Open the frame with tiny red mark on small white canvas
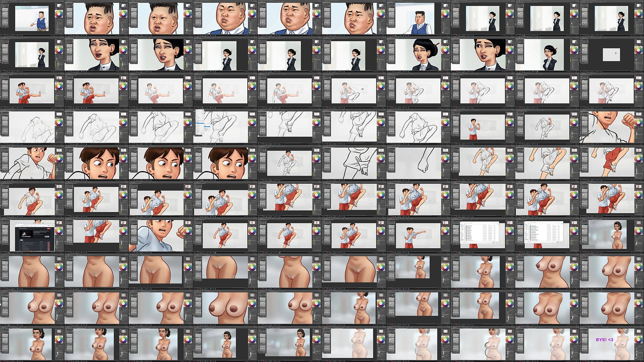The width and height of the screenshot is (644, 362). tap(611, 54)
